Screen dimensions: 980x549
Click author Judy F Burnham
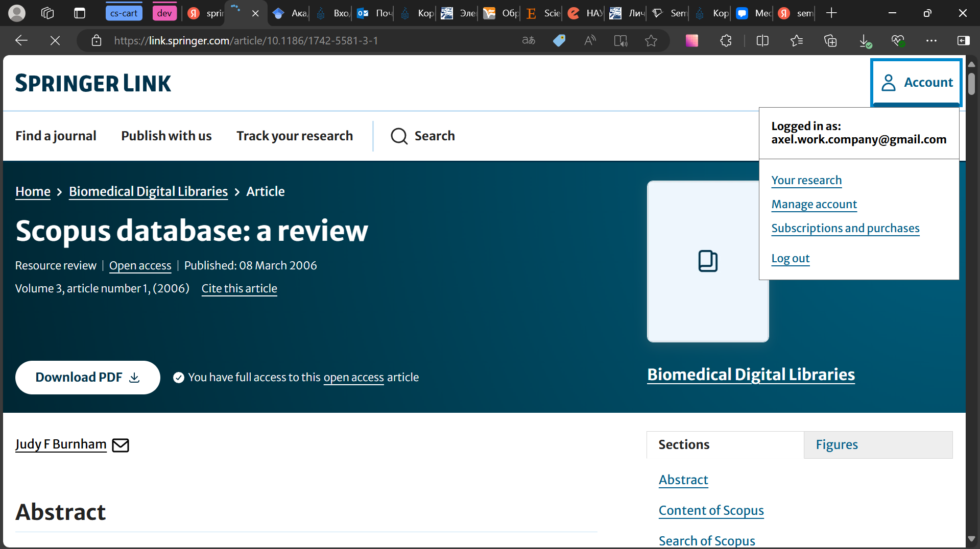point(61,444)
